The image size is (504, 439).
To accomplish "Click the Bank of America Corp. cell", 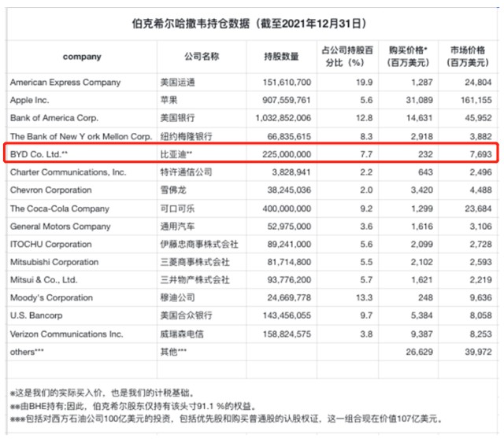I will 54,118.
